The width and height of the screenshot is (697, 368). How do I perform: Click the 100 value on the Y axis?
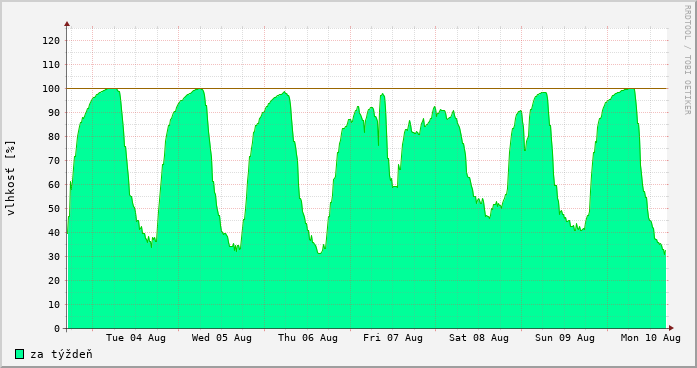[x=51, y=88]
